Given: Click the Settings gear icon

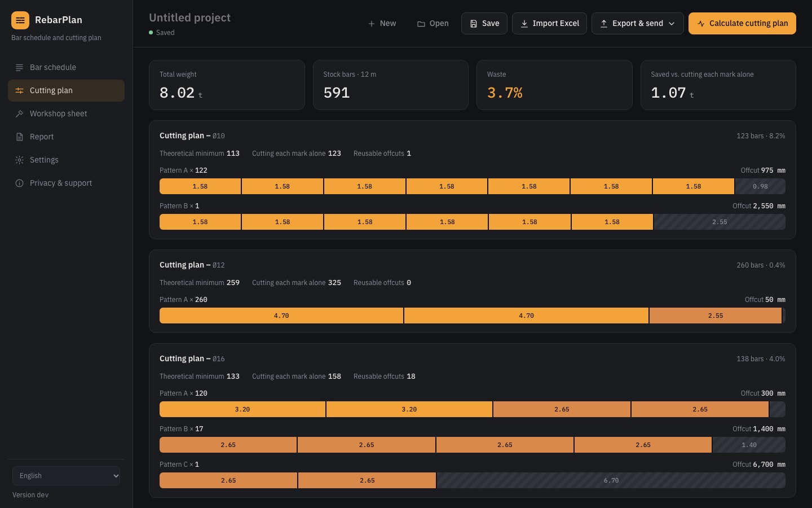Looking at the screenshot, I should [19, 160].
